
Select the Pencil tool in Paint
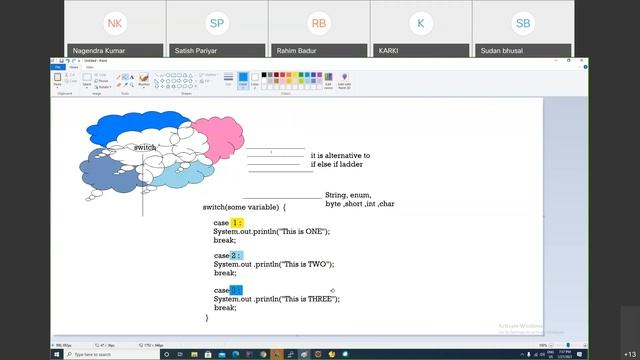click(118, 77)
